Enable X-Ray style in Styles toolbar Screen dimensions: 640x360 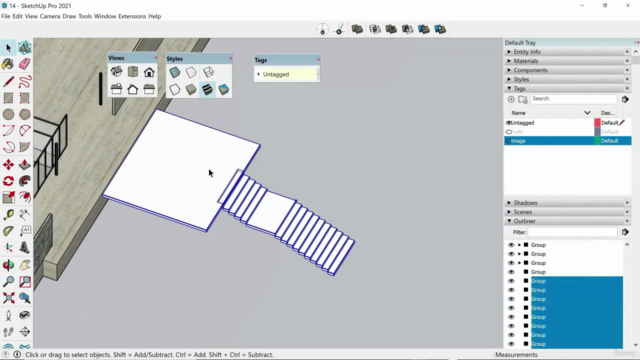pyautogui.click(x=175, y=72)
